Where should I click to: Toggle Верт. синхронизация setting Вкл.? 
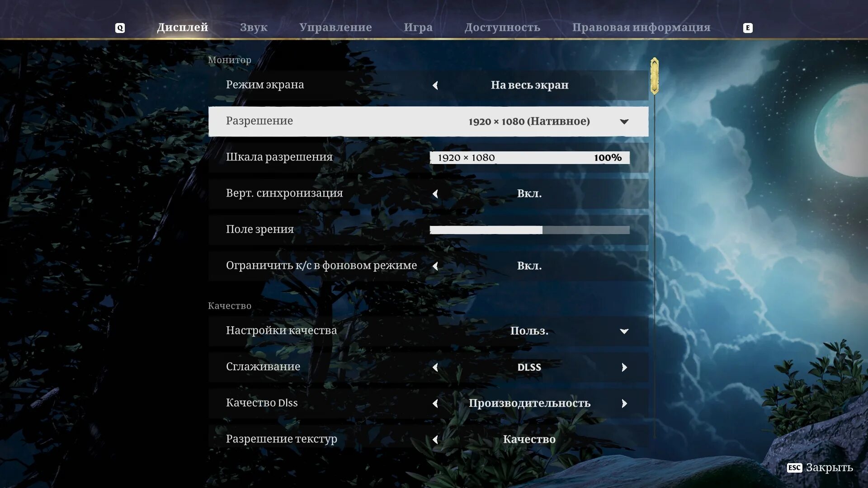pos(529,194)
